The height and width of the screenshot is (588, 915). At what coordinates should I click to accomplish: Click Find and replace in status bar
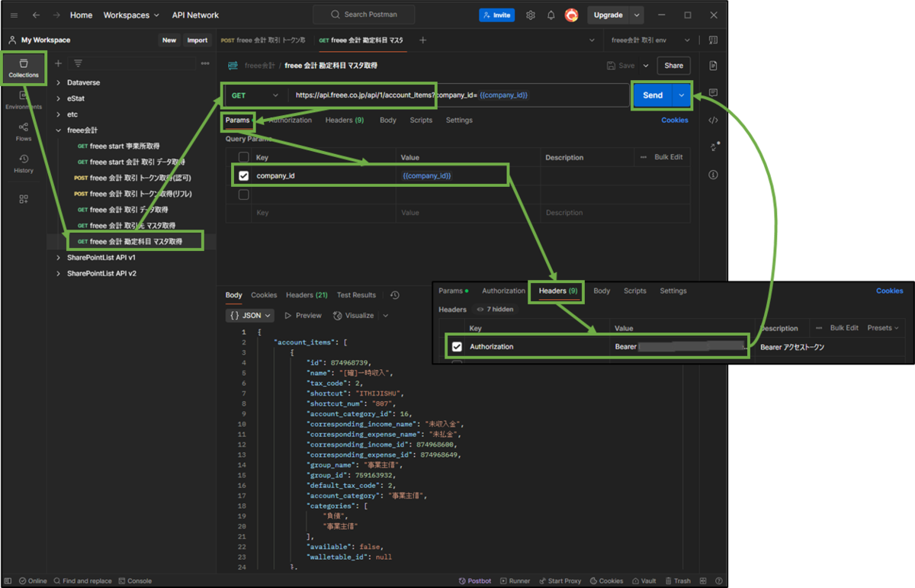(x=82, y=581)
